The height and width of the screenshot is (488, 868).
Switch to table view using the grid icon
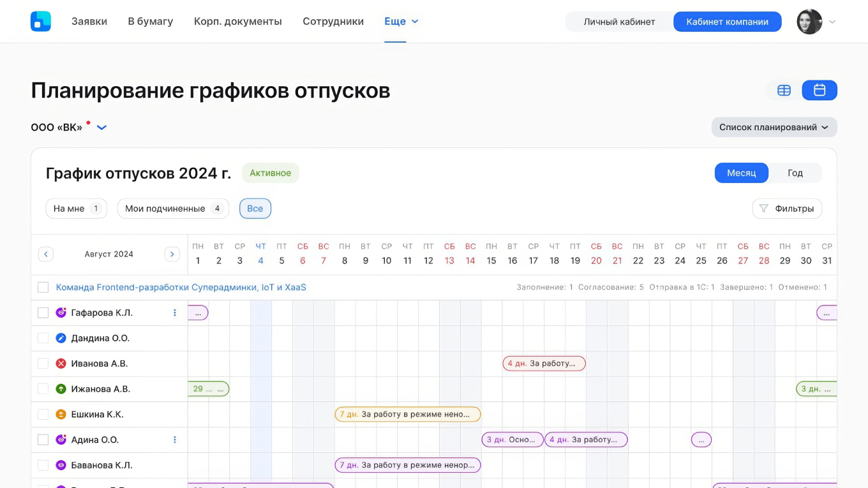click(x=784, y=90)
